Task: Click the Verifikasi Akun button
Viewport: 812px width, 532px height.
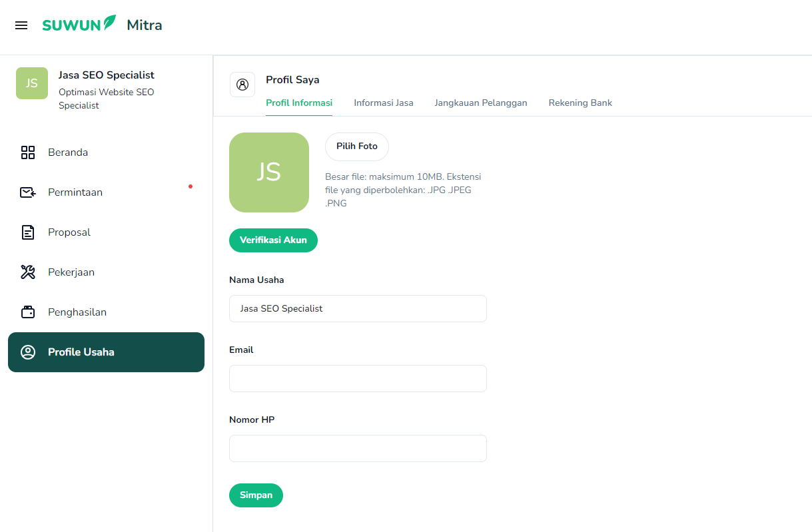Action: pos(273,240)
